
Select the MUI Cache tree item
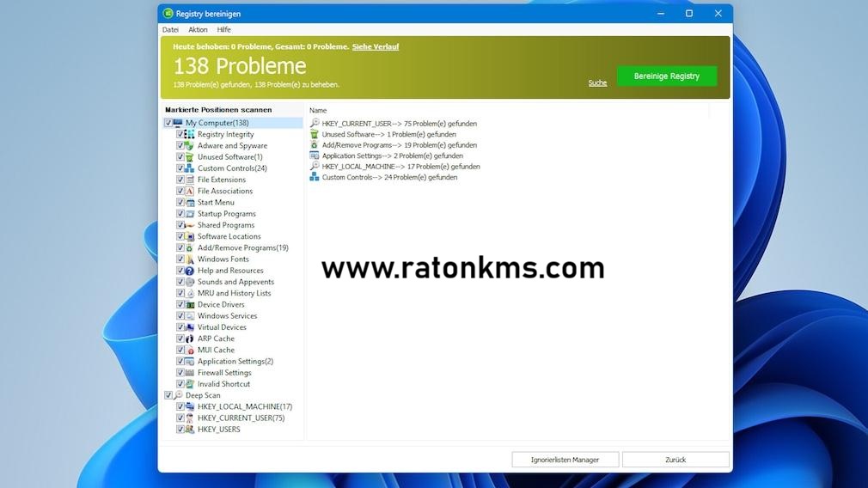coord(216,350)
